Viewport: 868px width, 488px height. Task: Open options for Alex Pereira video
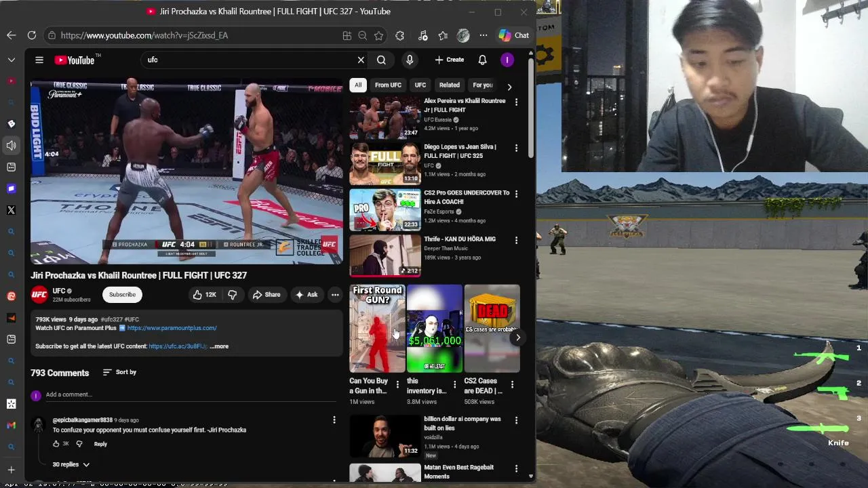click(516, 102)
